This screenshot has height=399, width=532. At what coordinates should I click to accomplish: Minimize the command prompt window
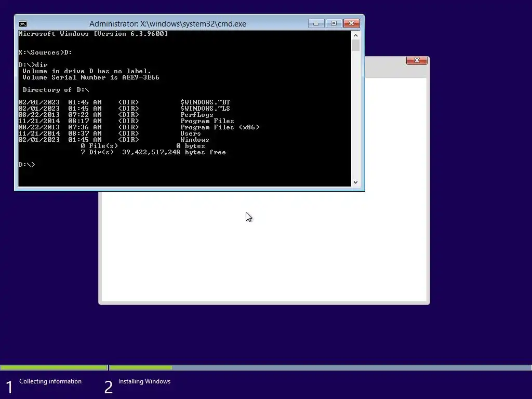click(316, 23)
